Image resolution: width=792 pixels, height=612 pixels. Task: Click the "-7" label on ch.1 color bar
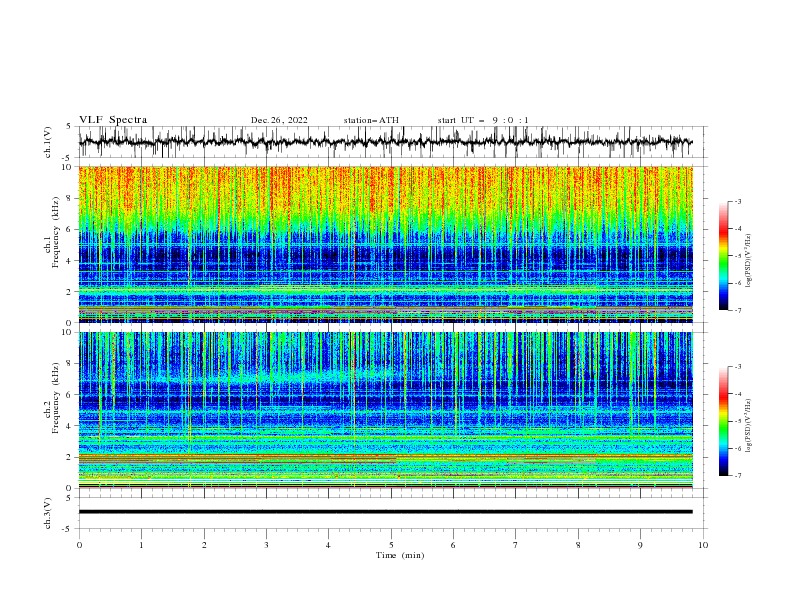[738, 311]
